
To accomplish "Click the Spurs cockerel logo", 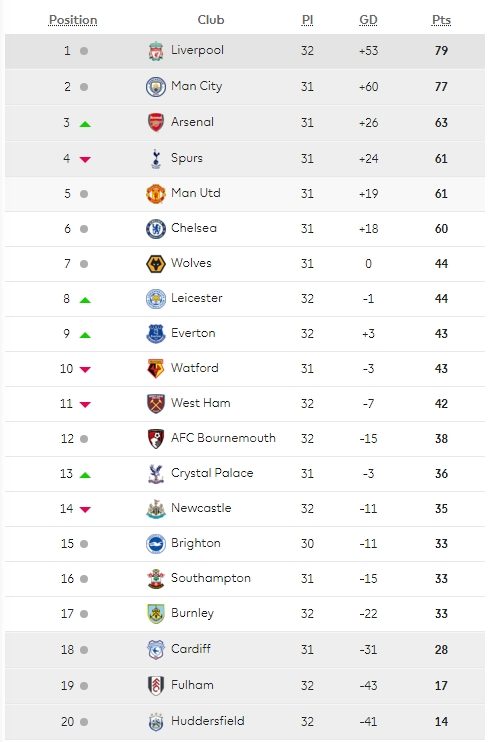I will click(156, 159).
